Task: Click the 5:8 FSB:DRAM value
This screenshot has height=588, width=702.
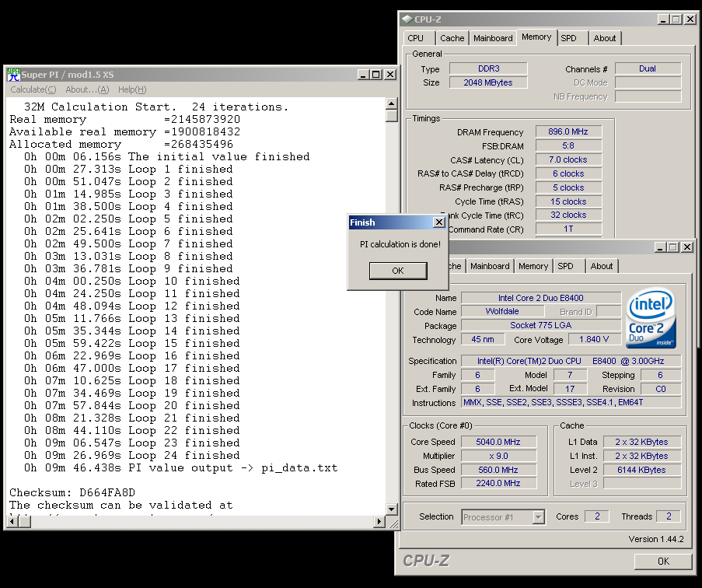Action: [x=568, y=145]
